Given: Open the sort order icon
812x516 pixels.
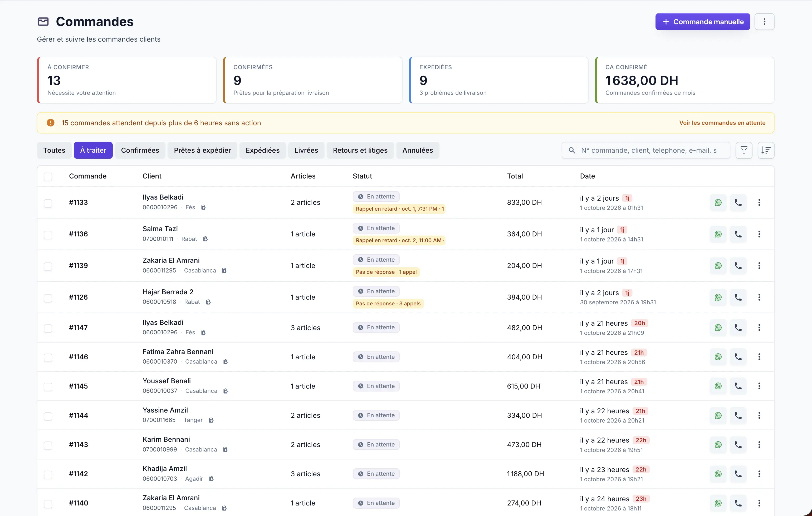Looking at the screenshot, I should click(766, 150).
